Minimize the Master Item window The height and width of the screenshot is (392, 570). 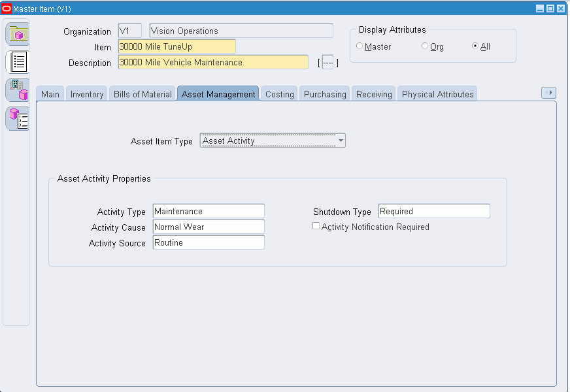(x=540, y=8)
